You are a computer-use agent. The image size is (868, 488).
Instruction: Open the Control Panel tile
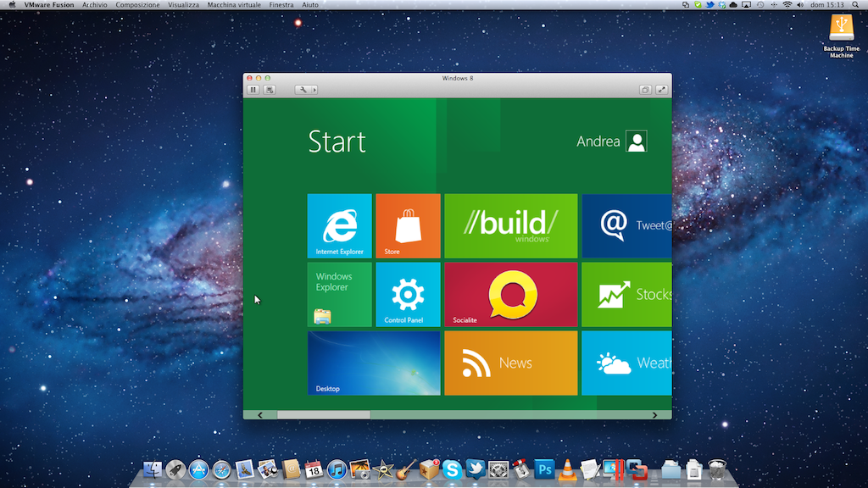(408, 294)
